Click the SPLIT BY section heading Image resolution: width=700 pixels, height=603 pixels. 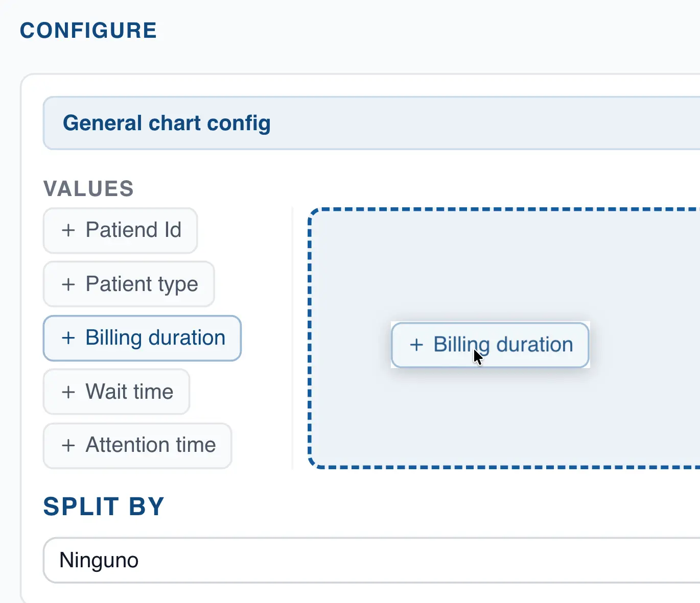[104, 506]
